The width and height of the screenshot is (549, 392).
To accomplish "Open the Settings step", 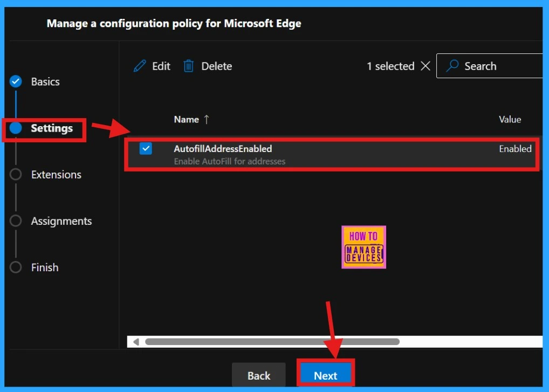I will point(52,128).
